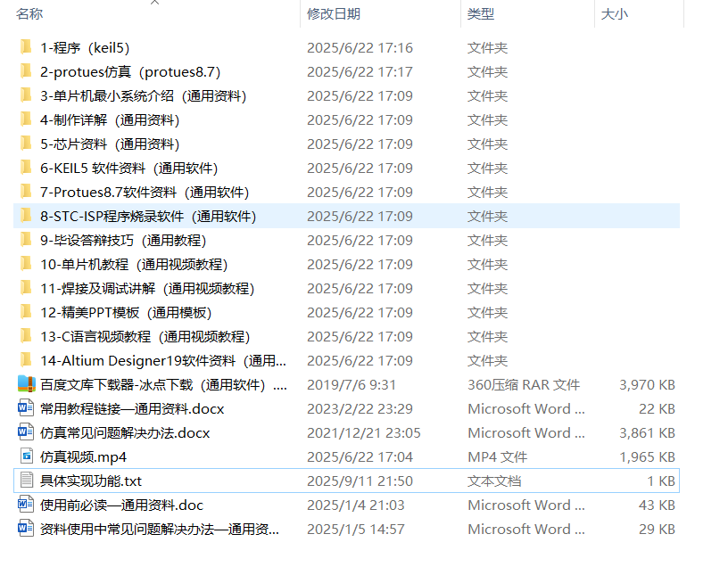
Task: Click size 3,970 KB
Action: [647, 385]
